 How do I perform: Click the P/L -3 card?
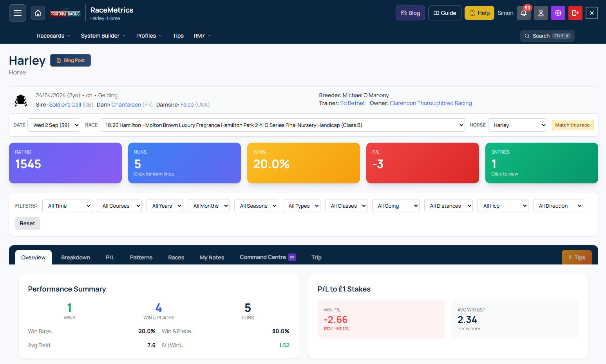423,163
